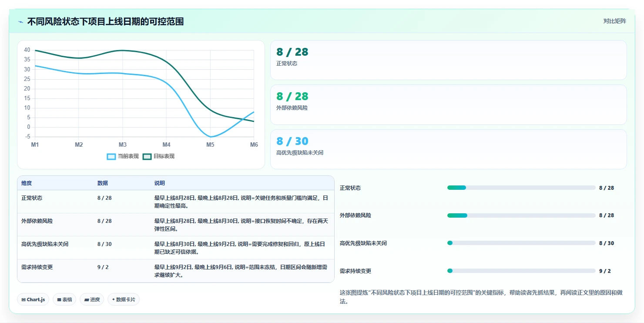
Task: Click the 高优先级缺陷未关闭 progress bar
Action: click(x=521, y=243)
